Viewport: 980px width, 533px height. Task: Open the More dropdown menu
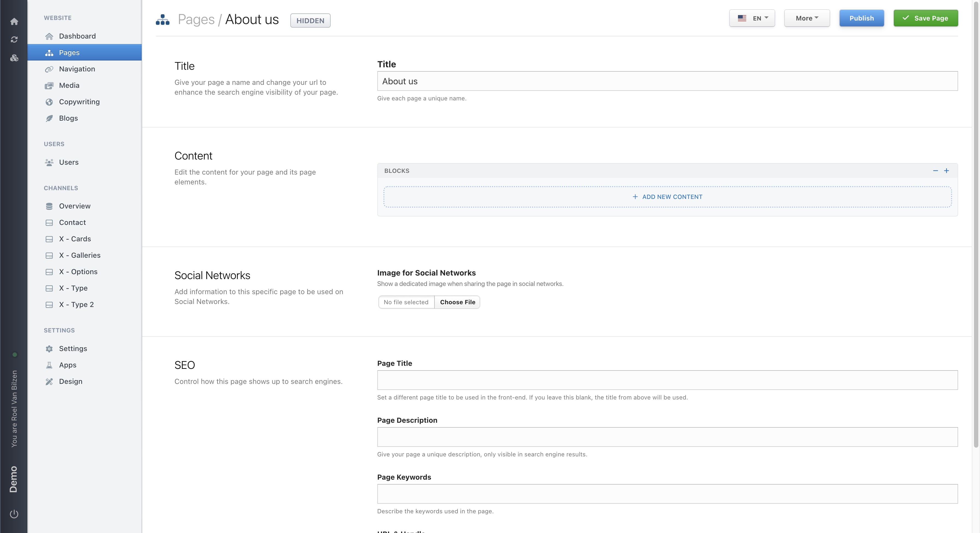807,18
